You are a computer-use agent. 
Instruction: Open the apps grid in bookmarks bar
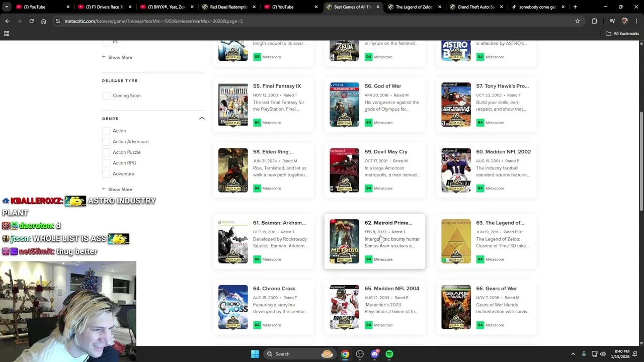coord(7,34)
